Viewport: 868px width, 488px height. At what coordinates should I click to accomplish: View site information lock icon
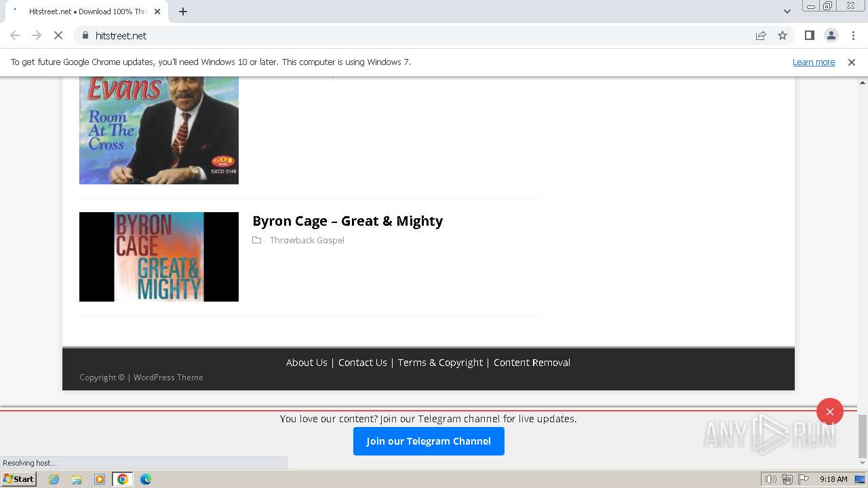pyautogui.click(x=85, y=35)
